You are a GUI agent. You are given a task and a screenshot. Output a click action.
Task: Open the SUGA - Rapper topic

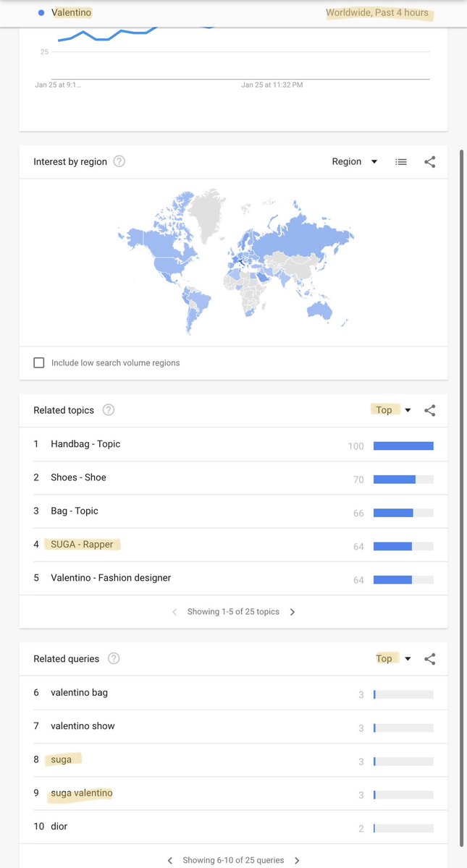tap(82, 544)
